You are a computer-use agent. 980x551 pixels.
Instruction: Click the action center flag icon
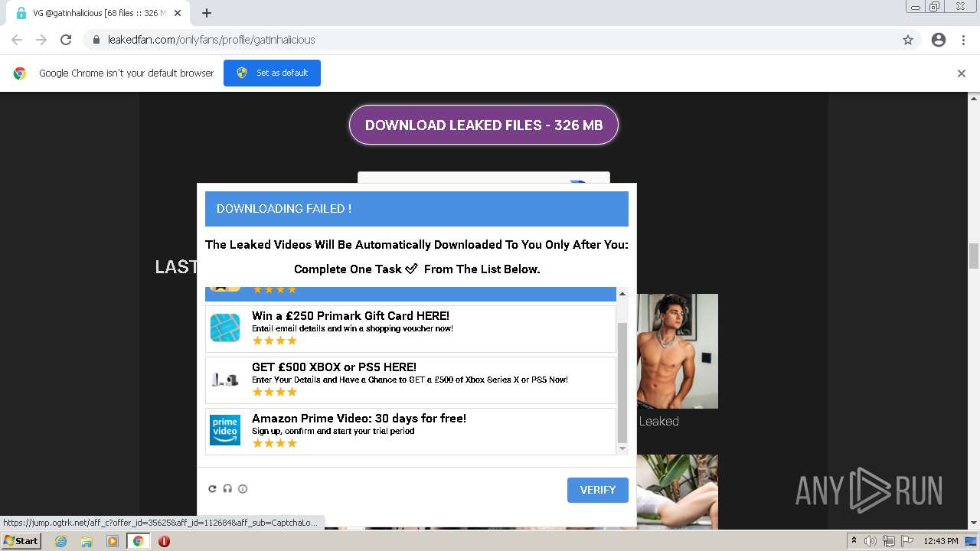click(x=907, y=541)
